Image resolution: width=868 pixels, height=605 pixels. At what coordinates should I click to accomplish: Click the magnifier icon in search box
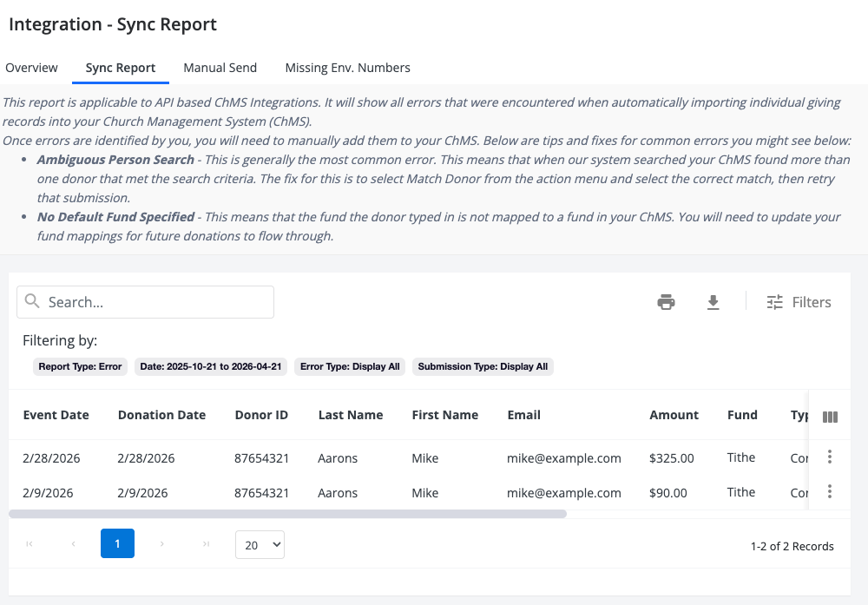point(32,301)
